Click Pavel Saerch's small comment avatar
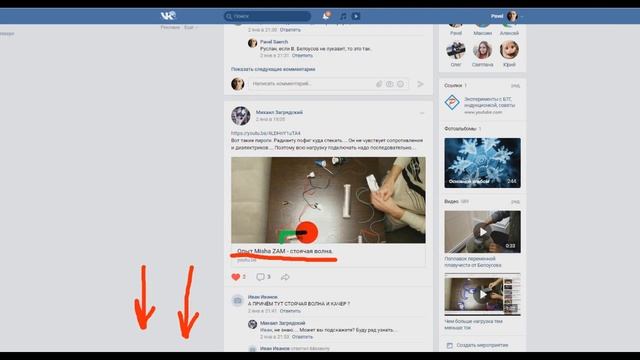 click(x=252, y=43)
